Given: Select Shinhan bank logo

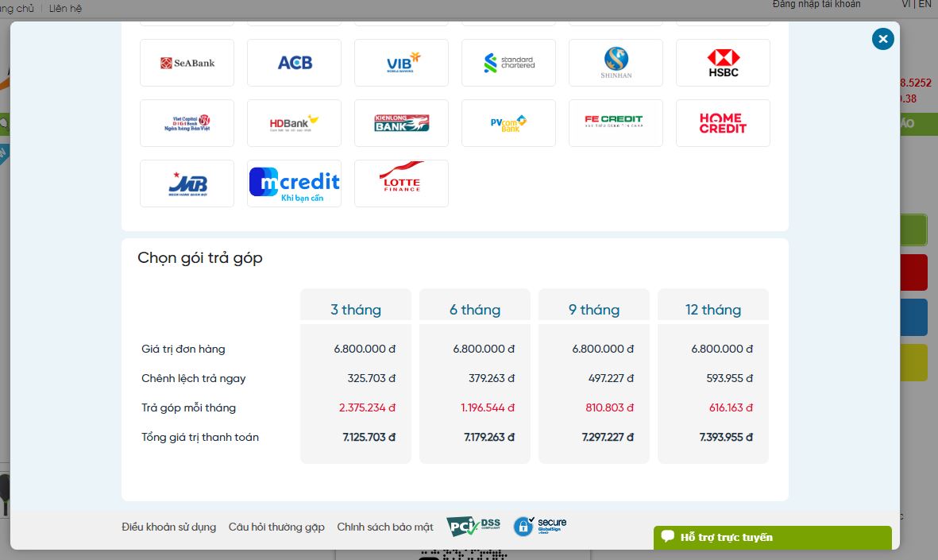Looking at the screenshot, I should tap(616, 63).
